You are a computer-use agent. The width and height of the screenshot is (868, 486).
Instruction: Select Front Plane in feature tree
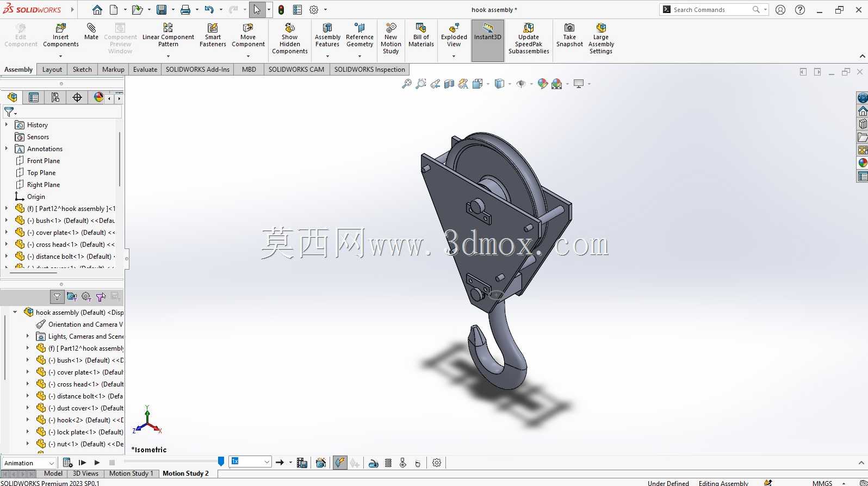[x=44, y=161]
